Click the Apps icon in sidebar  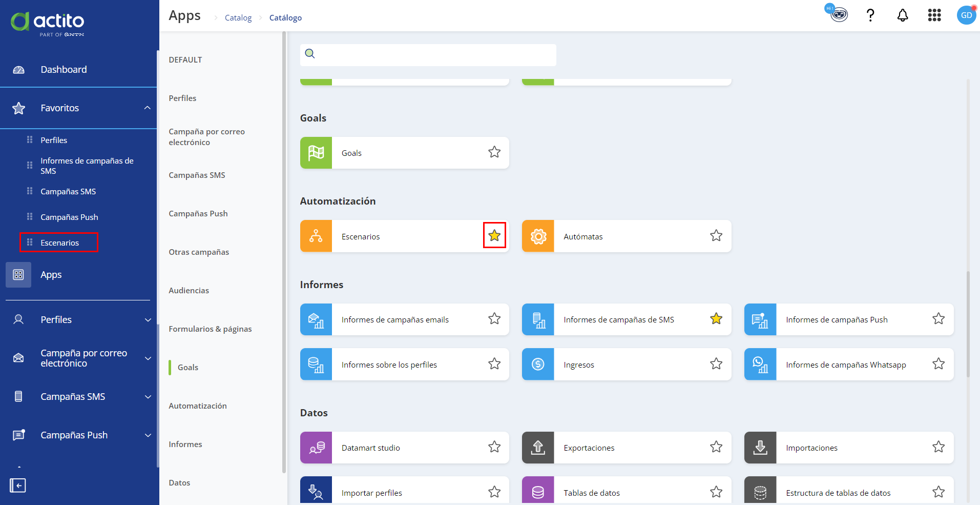pos(18,275)
